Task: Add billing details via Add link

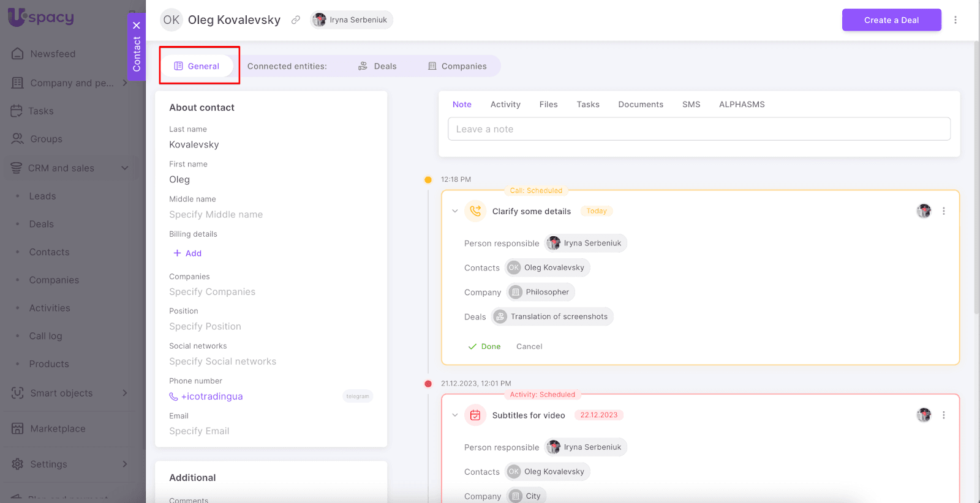Action: point(187,253)
